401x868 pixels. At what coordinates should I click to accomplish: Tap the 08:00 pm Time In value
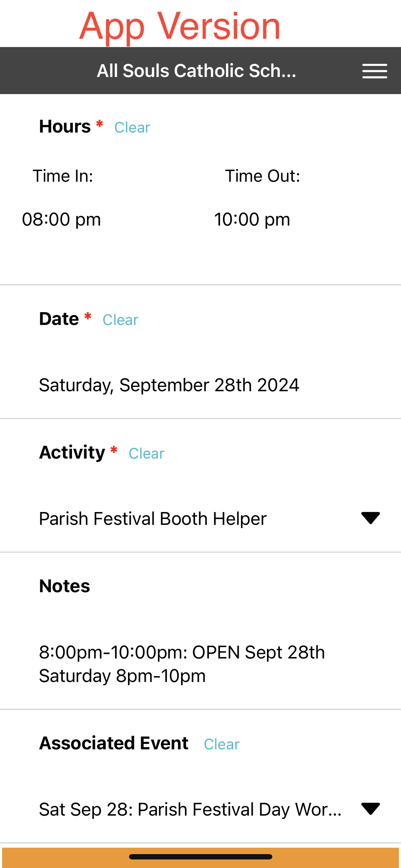[x=62, y=219]
